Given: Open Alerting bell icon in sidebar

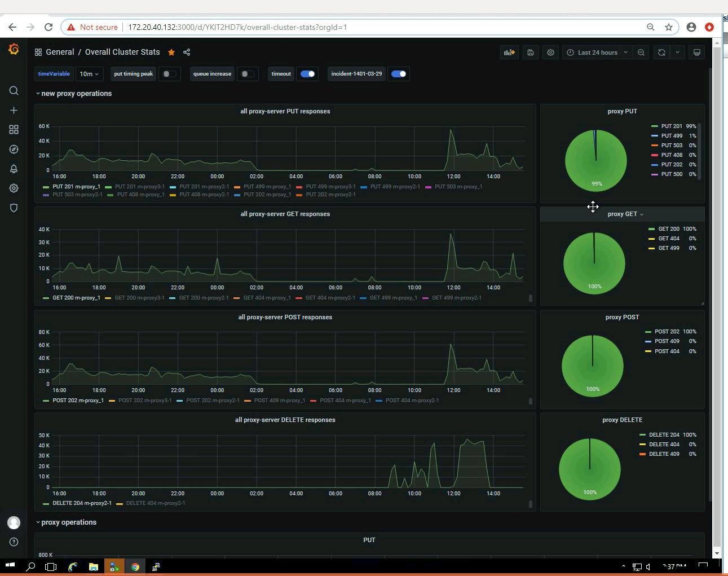Looking at the screenshot, I should point(14,169).
